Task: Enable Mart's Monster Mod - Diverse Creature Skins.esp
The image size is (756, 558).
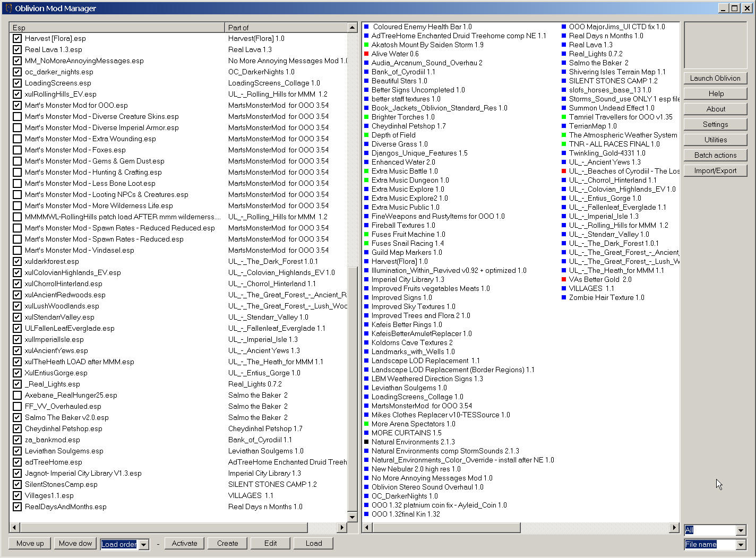Action: (x=17, y=116)
